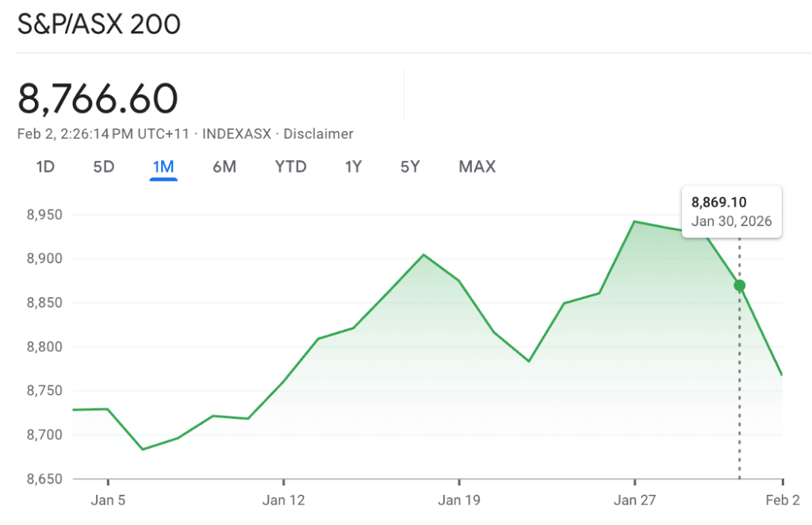Click the dark green box beside price
The height and width of the screenshot is (525, 812).
point(298,95)
